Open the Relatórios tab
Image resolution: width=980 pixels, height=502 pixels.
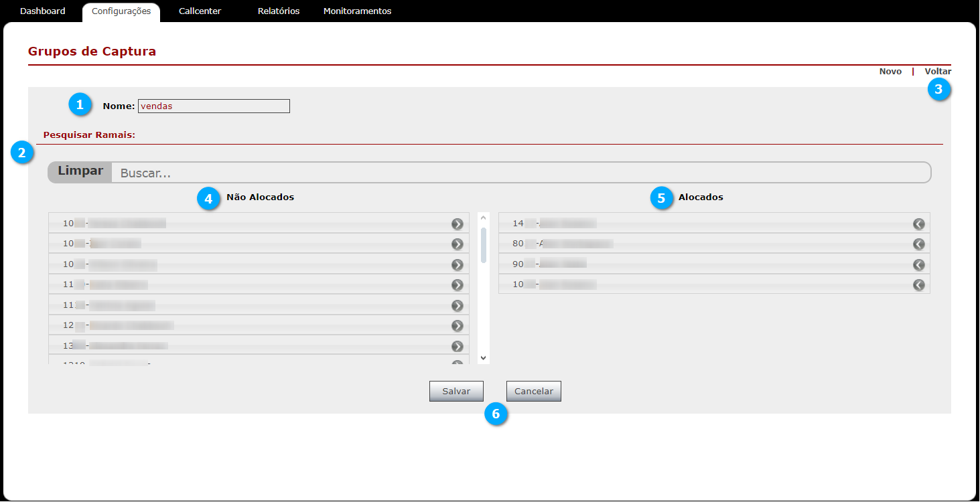[279, 11]
